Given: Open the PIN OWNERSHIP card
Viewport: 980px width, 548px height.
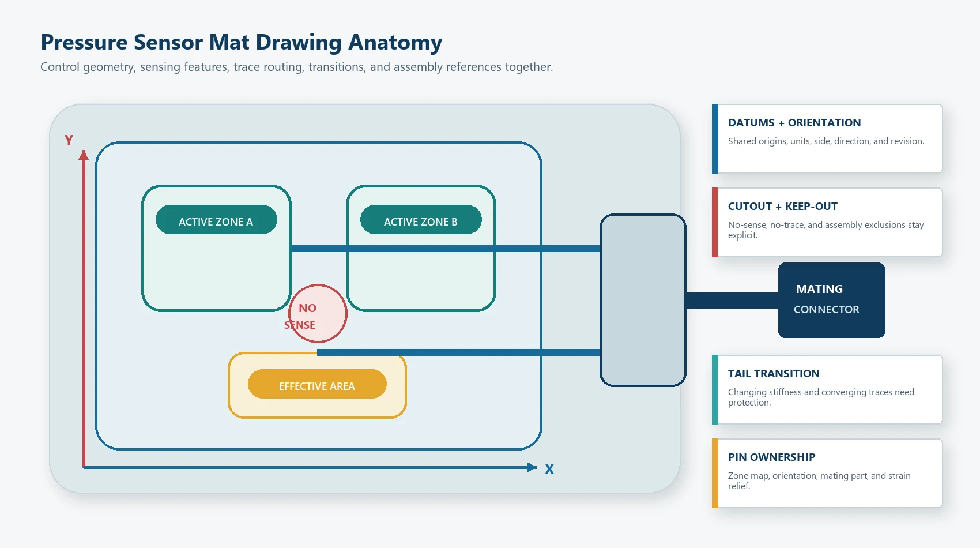Looking at the screenshot, I should [827, 473].
